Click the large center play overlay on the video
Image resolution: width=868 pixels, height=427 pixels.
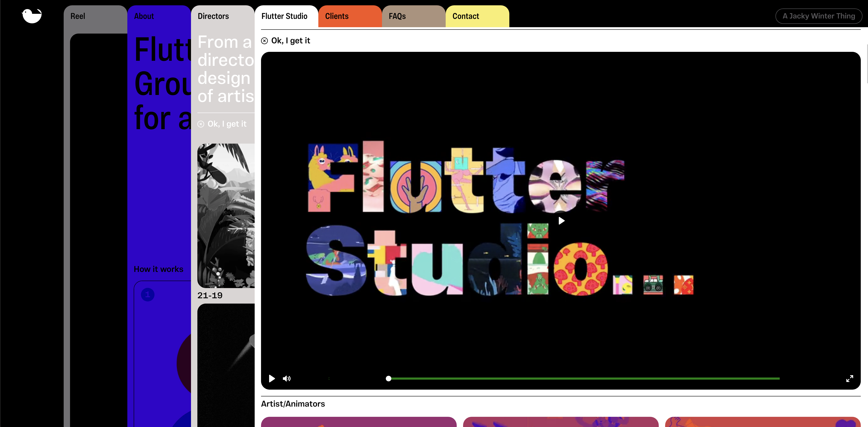pos(561,221)
